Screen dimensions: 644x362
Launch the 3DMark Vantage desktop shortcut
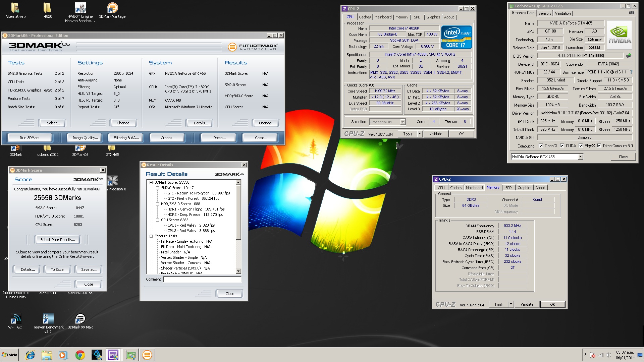112,10
